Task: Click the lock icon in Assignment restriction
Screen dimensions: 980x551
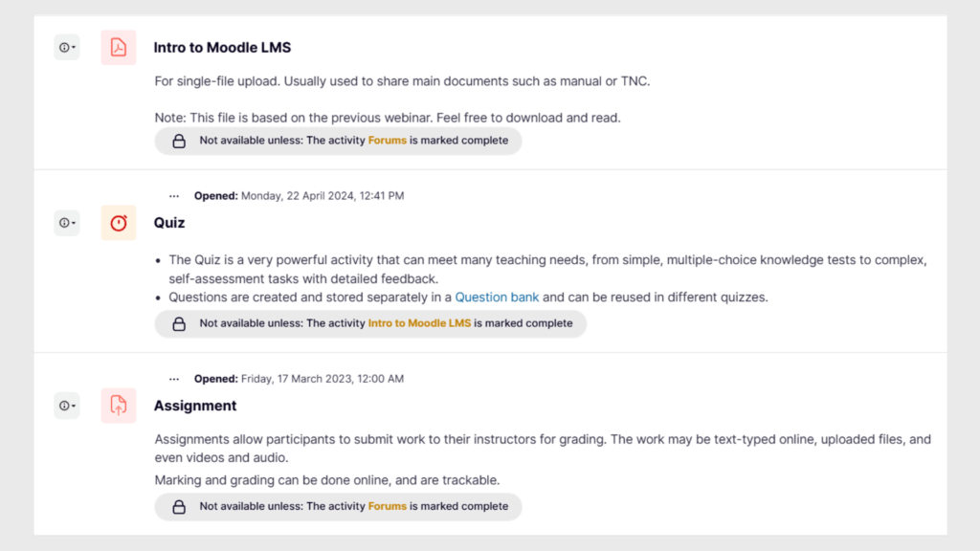Action: [x=179, y=507]
